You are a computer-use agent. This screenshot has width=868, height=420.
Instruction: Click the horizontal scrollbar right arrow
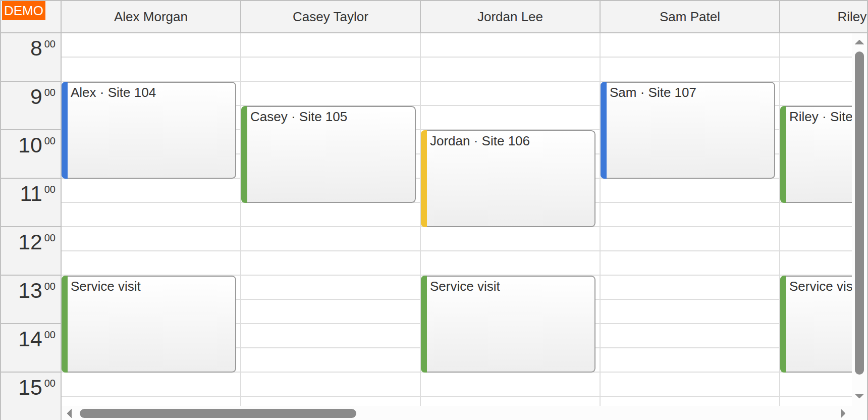(x=843, y=413)
